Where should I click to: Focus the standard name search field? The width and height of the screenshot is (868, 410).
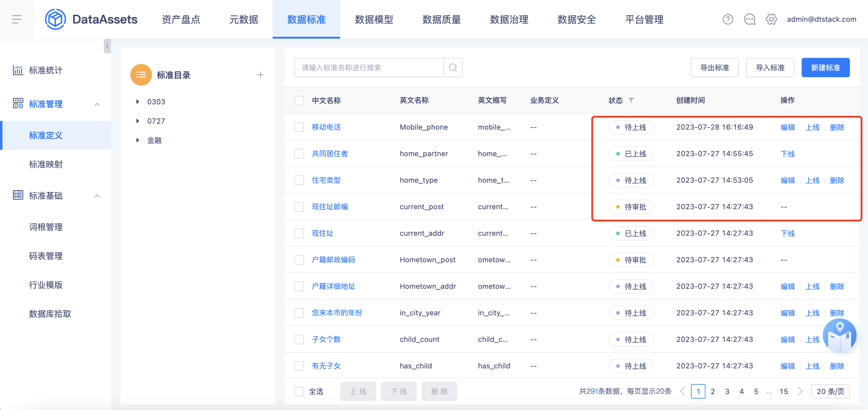pos(369,68)
